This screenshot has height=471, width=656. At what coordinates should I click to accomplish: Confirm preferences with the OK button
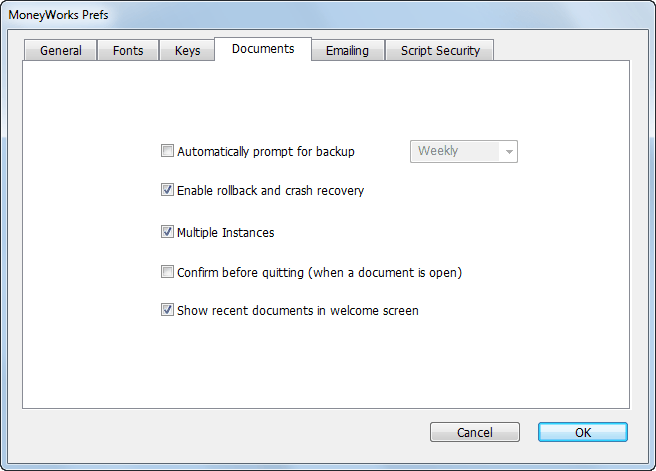click(x=583, y=432)
